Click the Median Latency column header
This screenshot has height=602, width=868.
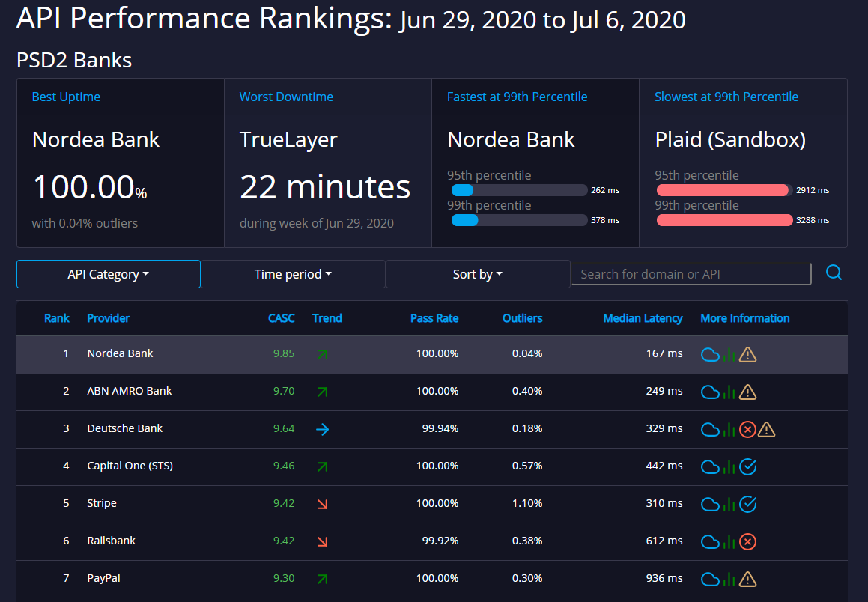click(x=643, y=318)
